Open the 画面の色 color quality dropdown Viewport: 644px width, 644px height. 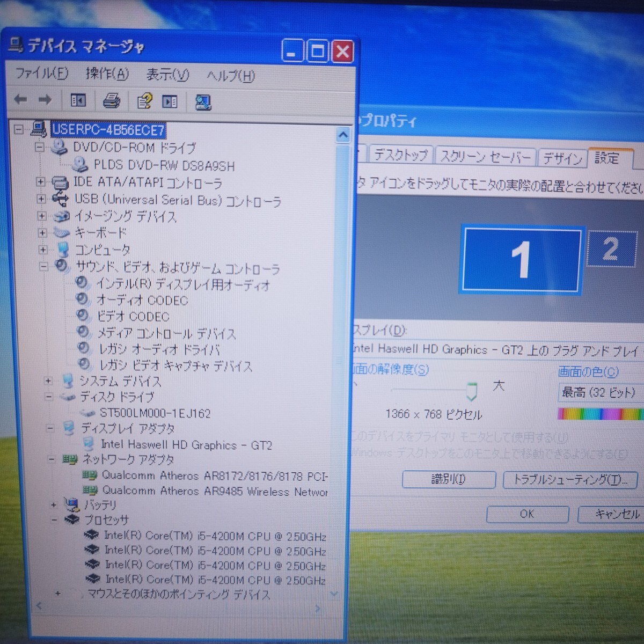point(600,392)
